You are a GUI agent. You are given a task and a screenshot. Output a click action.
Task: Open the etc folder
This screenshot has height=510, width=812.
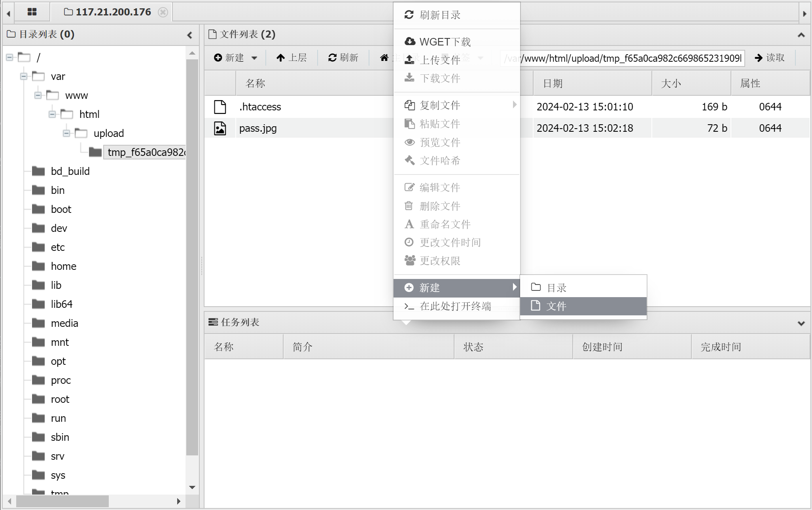(58, 247)
